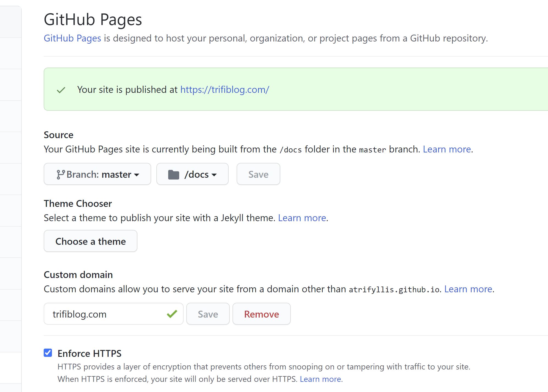The image size is (548, 392).
Task: Click the Theme Chooser heading
Action: click(78, 204)
